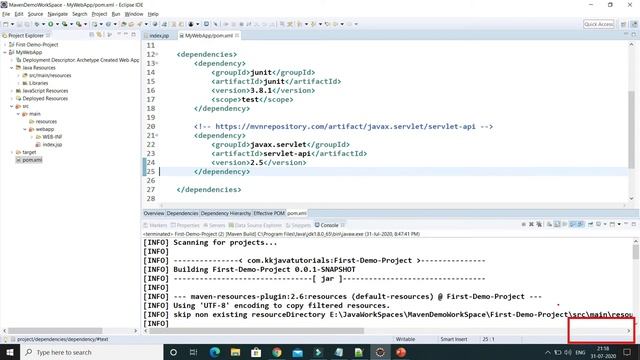Fold the dependencies element at line 12

tap(157, 54)
